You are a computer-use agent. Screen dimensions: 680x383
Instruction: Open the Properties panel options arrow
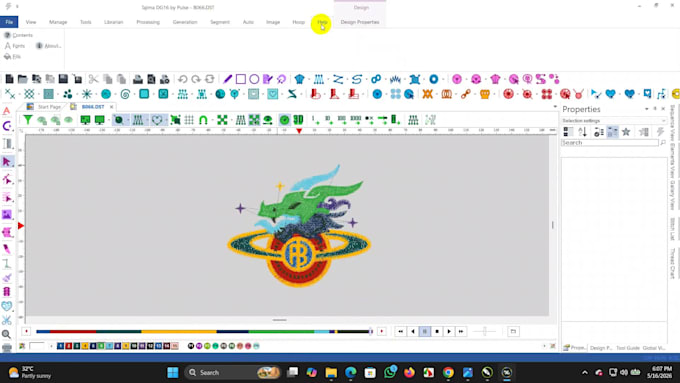tap(647, 109)
